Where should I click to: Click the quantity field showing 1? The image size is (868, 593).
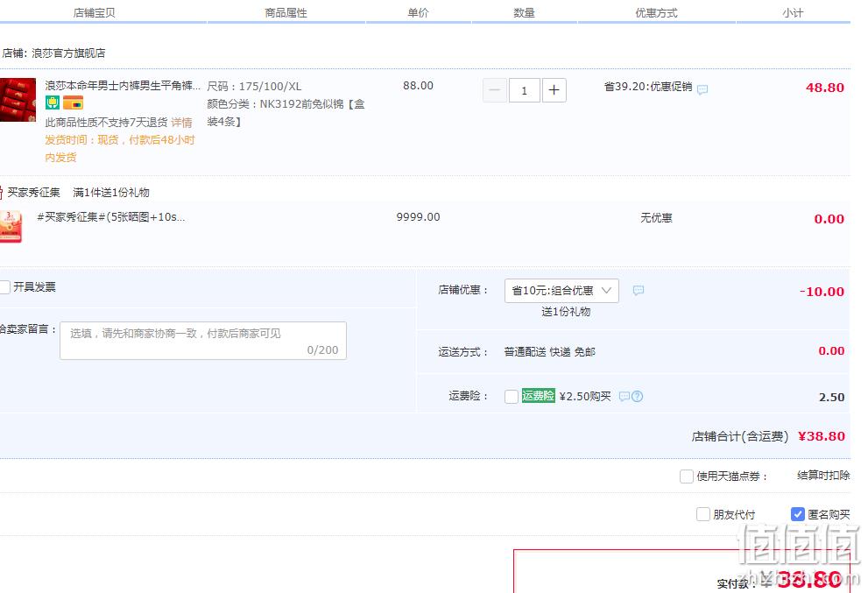tap(525, 90)
